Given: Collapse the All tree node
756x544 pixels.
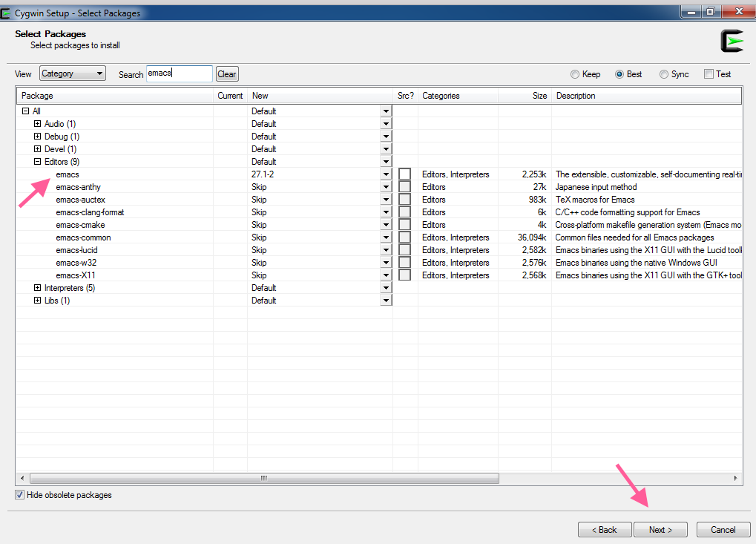Looking at the screenshot, I should (x=25, y=111).
